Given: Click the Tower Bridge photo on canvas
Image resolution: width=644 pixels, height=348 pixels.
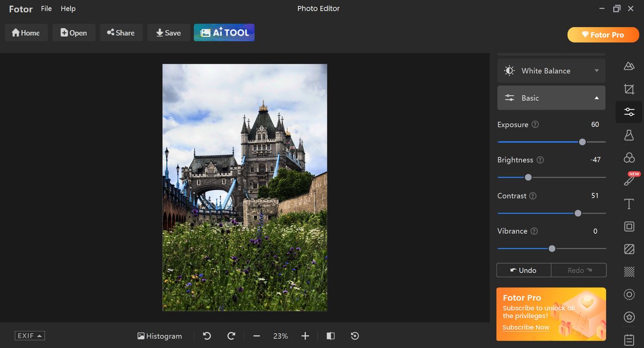Looking at the screenshot, I should click(x=245, y=187).
